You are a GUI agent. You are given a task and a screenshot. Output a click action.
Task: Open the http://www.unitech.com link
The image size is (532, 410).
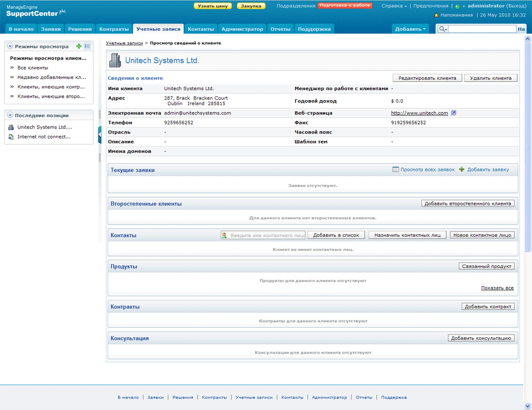(419, 113)
